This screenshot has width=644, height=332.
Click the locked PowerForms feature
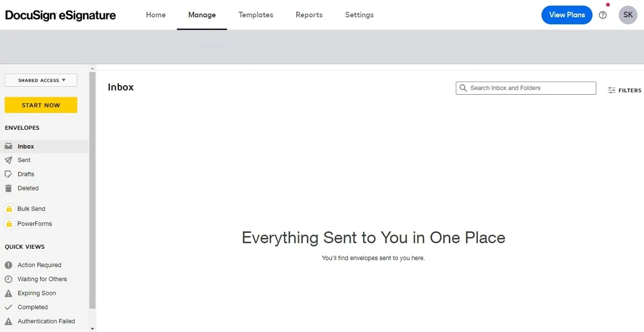coord(9,223)
